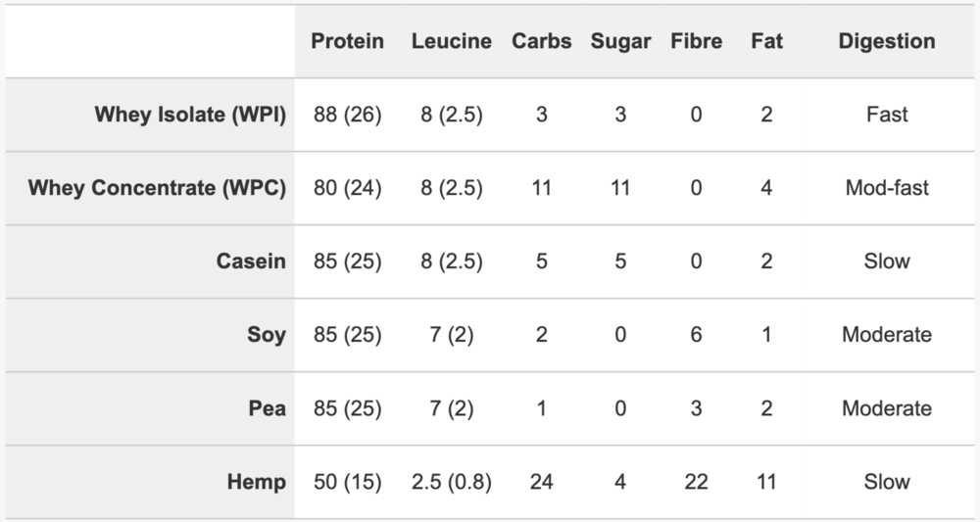Viewport: 980px width, 522px height.
Task: Select the Carbs column header
Action: 541,41
